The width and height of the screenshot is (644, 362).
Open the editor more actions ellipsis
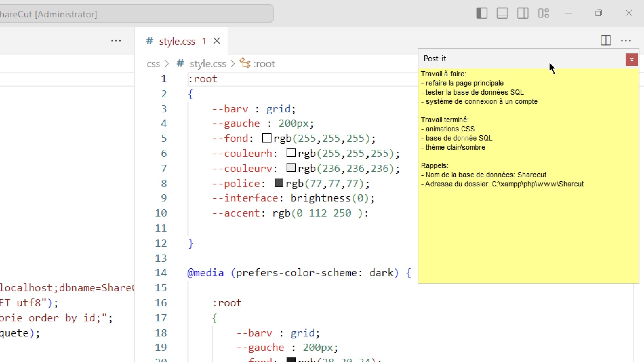tap(626, 41)
